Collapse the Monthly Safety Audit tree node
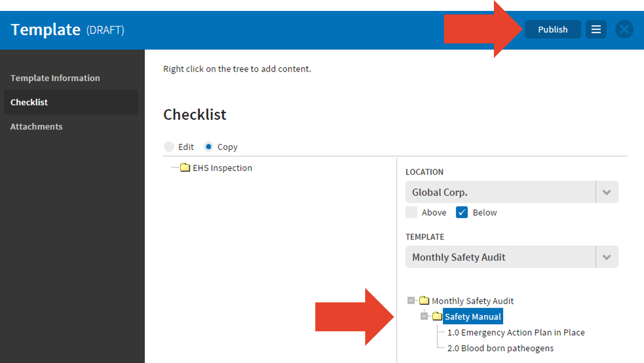This screenshot has height=363, width=644. coord(411,300)
